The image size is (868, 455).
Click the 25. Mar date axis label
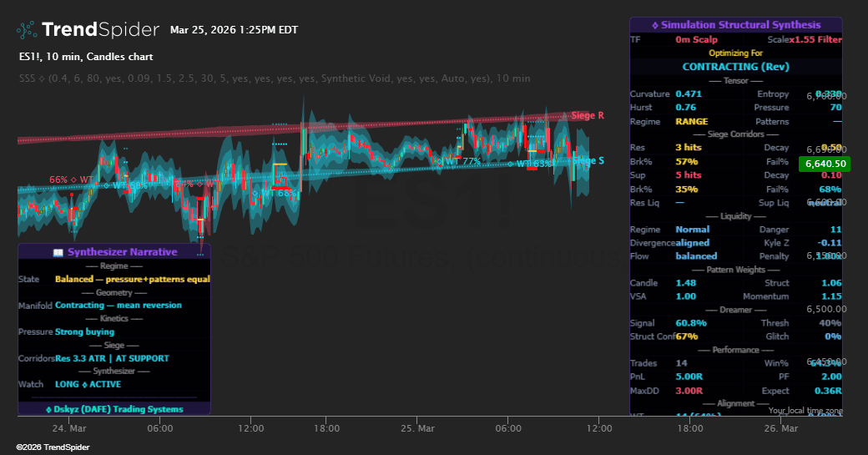click(x=417, y=428)
